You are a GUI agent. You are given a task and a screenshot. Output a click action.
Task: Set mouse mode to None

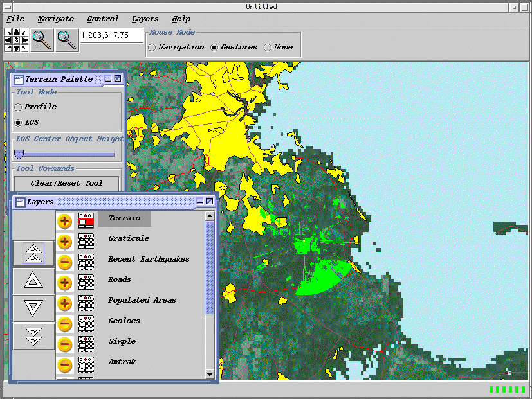pyautogui.click(x=268, y=48)
